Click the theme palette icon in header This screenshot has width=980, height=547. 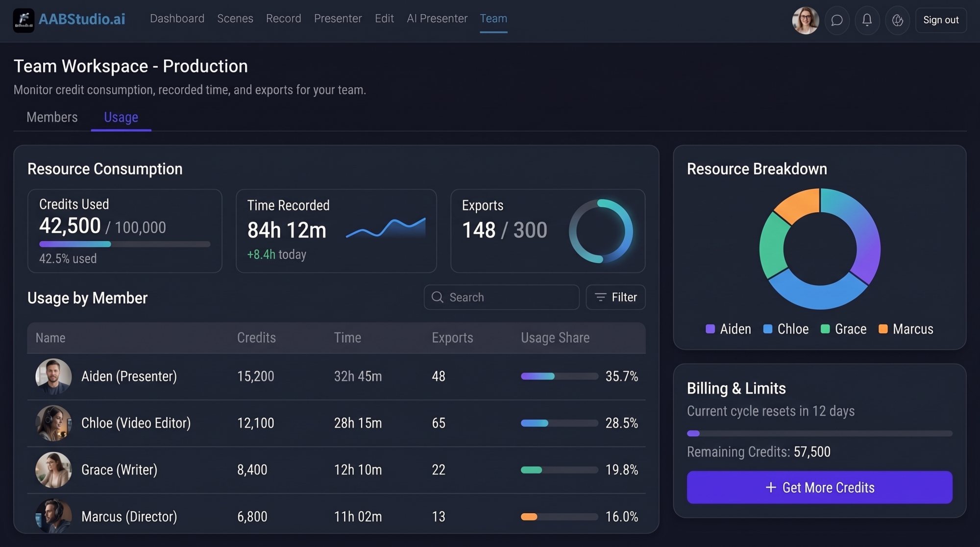[897, 20]
